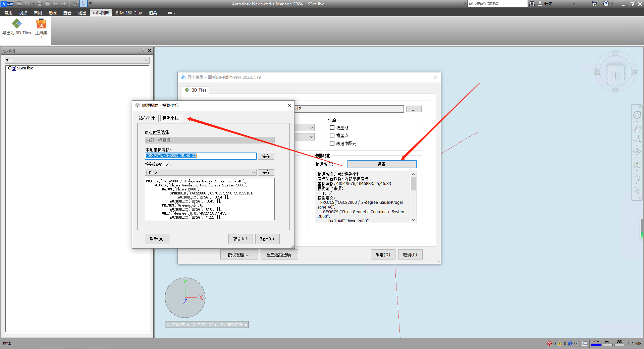Image resolution: width=644 pixels, height=349 pixels.
Task: Click the Refresh icon in quick access toolbar
Action: 75,4
